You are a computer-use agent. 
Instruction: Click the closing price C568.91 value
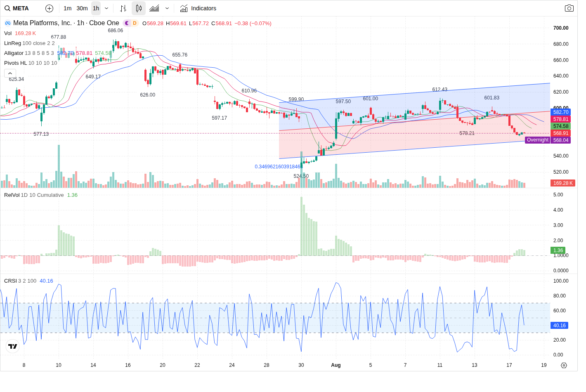tap(222, 24)
